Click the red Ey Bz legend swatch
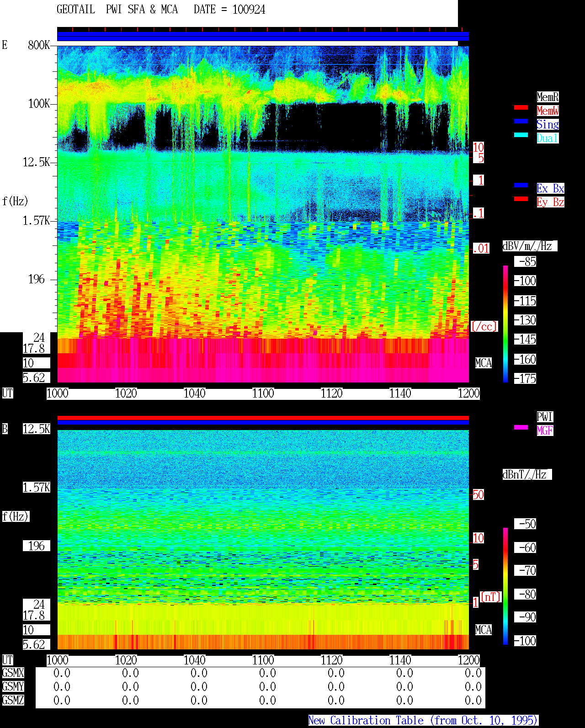 (x=521, y=199)
